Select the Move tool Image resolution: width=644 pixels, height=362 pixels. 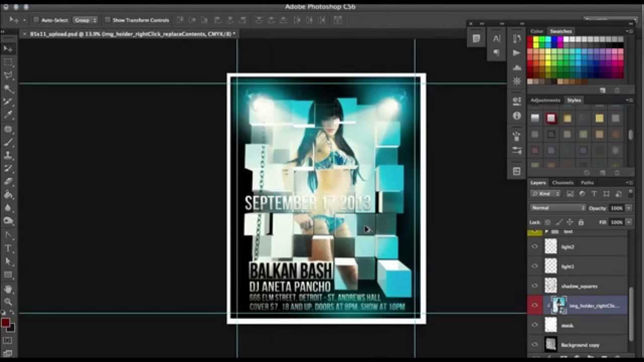click(8, 47)
